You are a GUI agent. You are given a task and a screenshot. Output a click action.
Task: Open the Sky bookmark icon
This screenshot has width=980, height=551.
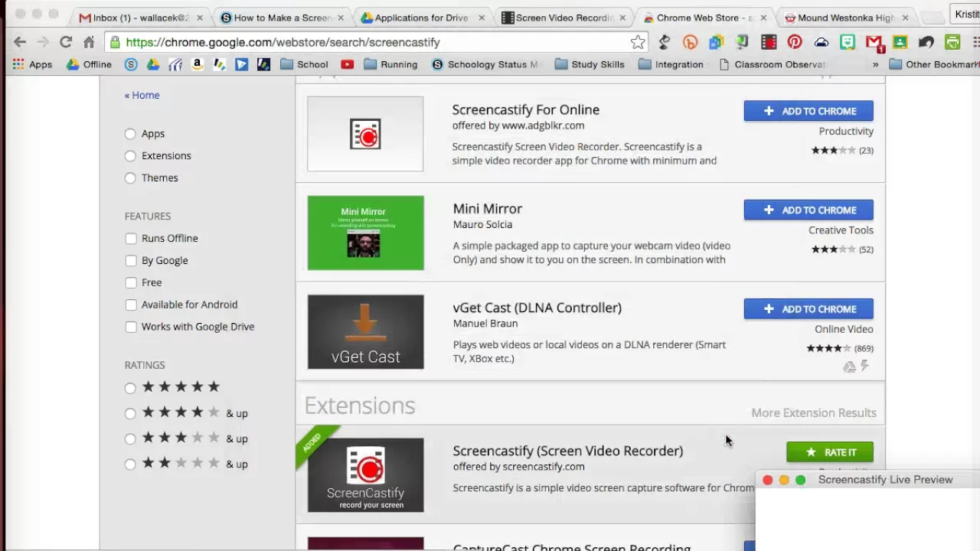click(x=175, y=64)
